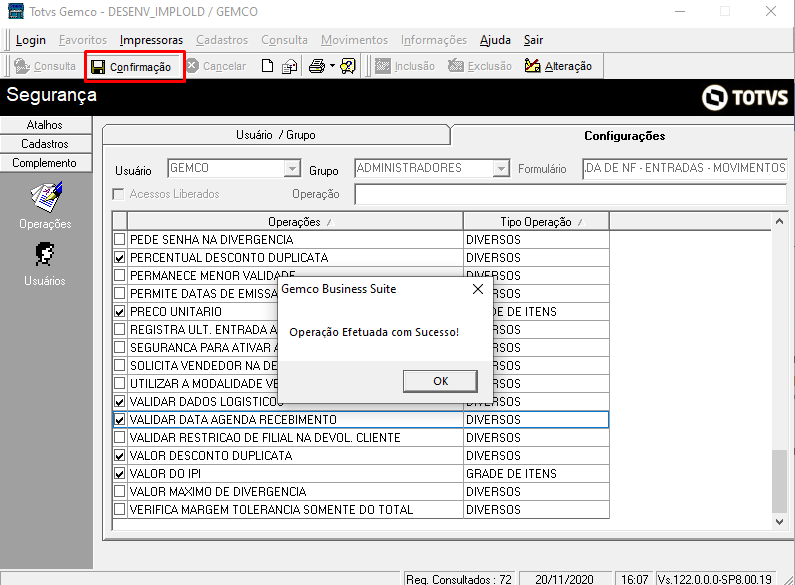Open the Login menu
This screenshot has width=795, height=585.
pyautogui.click(x=30, y=40)
